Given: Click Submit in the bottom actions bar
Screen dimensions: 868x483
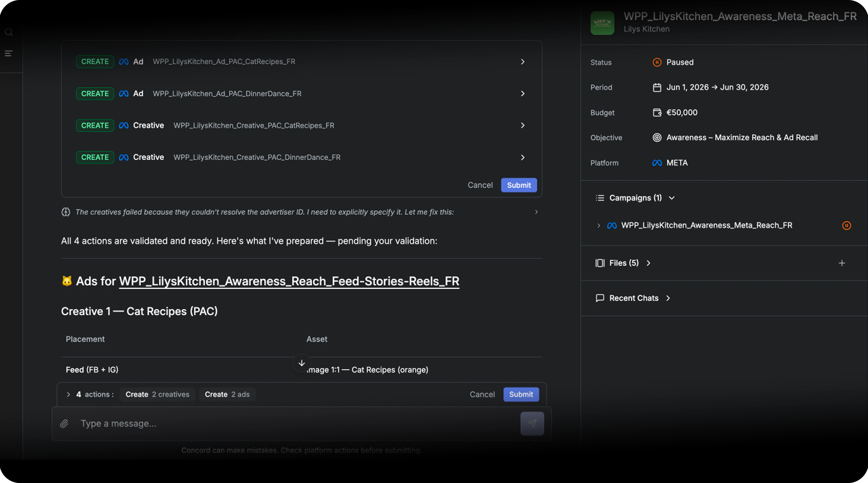Looking at the screenshot, I should (521, 394).
